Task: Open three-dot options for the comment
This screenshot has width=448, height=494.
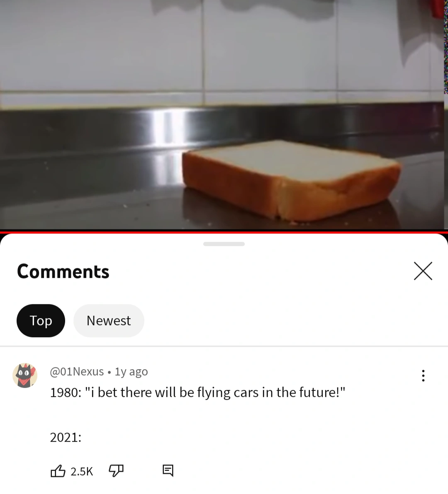Action: pos(423,375)
